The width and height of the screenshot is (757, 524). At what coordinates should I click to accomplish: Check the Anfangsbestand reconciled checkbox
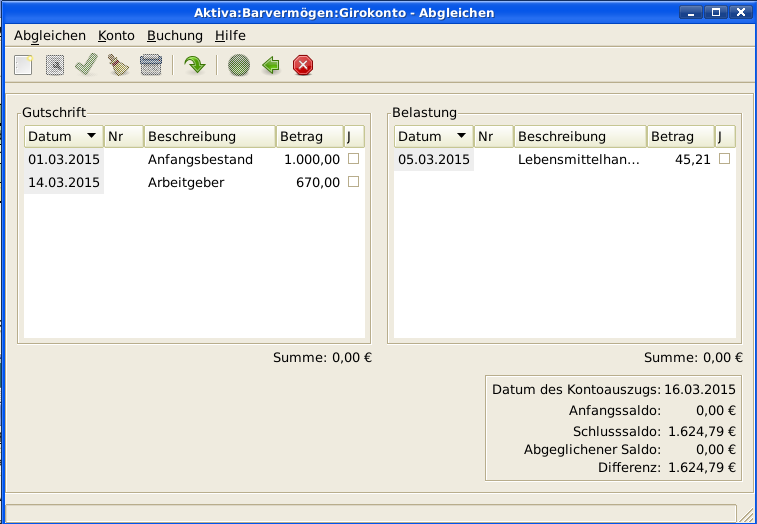(x=353, y=159)
